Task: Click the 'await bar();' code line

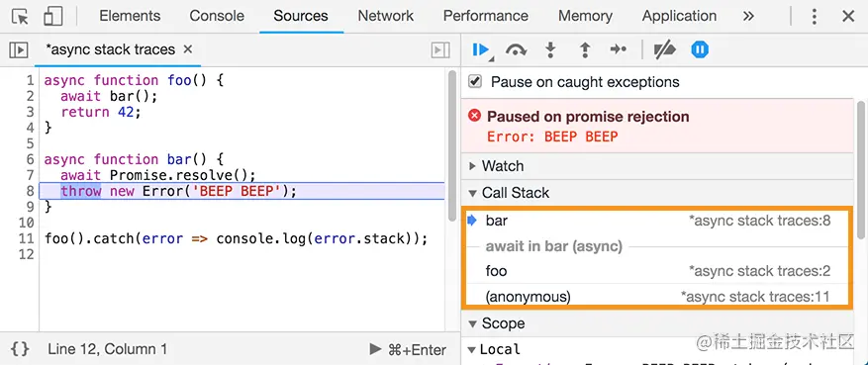Action: pyautogui.click(x=109, y=96)
